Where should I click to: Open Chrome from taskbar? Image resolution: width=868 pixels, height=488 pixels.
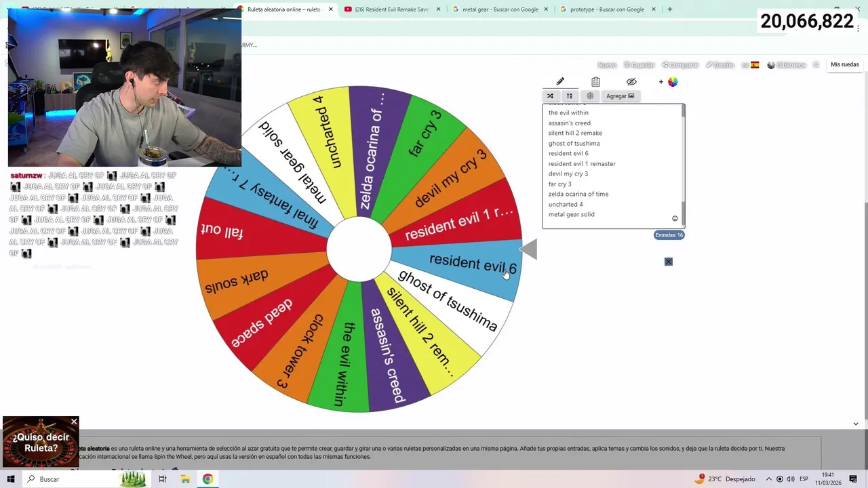pos(208,479)
